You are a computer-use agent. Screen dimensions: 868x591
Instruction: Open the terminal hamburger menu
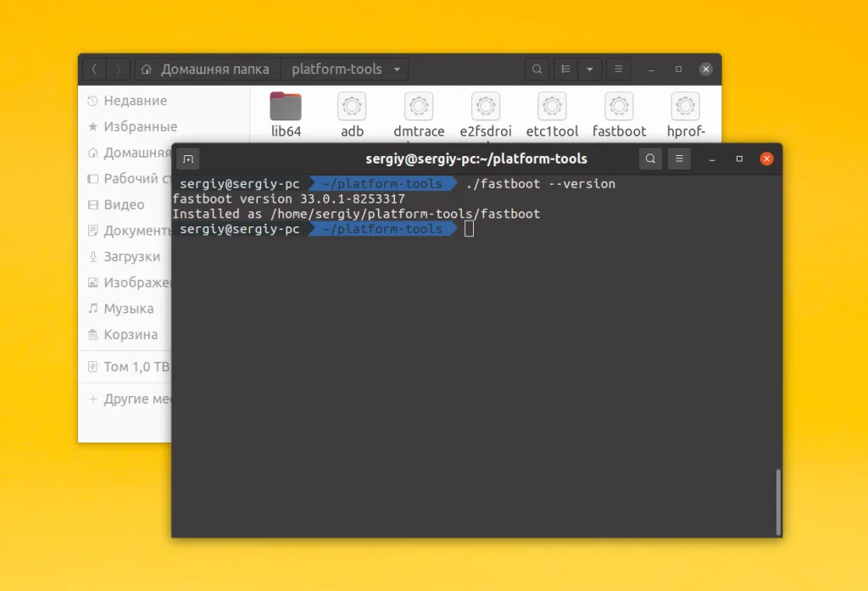[679, 159]
